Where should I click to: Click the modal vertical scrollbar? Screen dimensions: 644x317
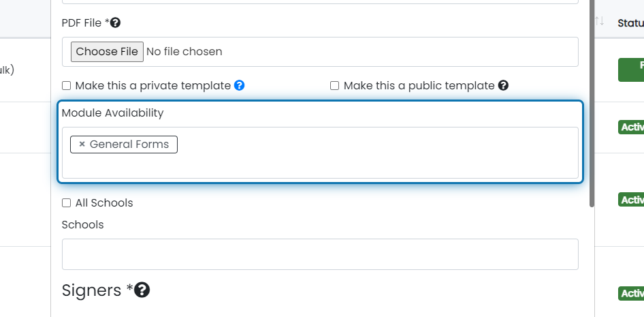click(x=592, y=103)
